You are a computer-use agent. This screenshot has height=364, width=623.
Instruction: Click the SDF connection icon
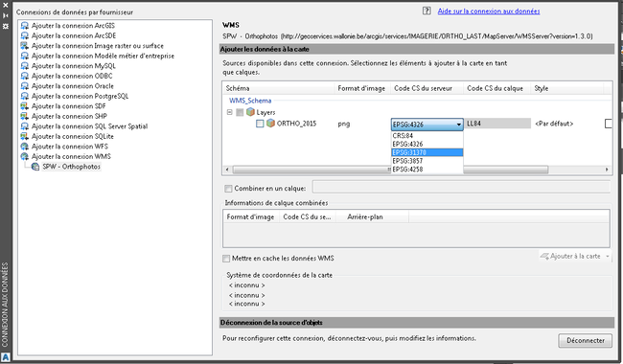click(x=25, y=106)
